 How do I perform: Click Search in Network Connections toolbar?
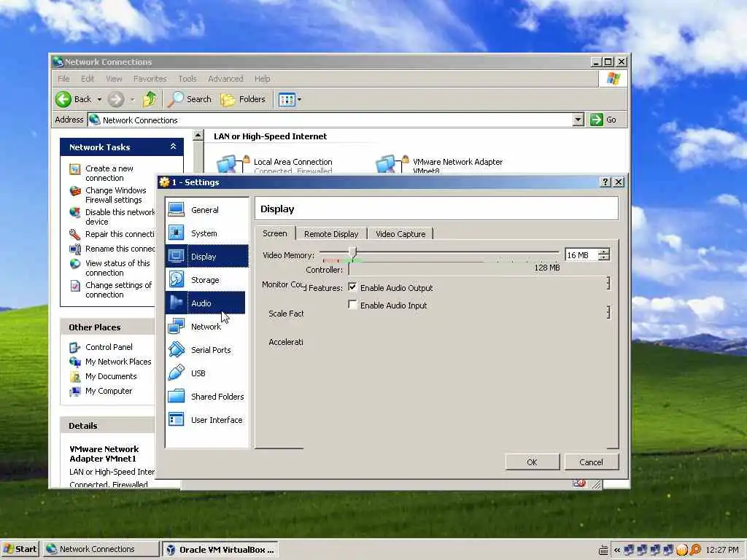click(x=190, y=99)
